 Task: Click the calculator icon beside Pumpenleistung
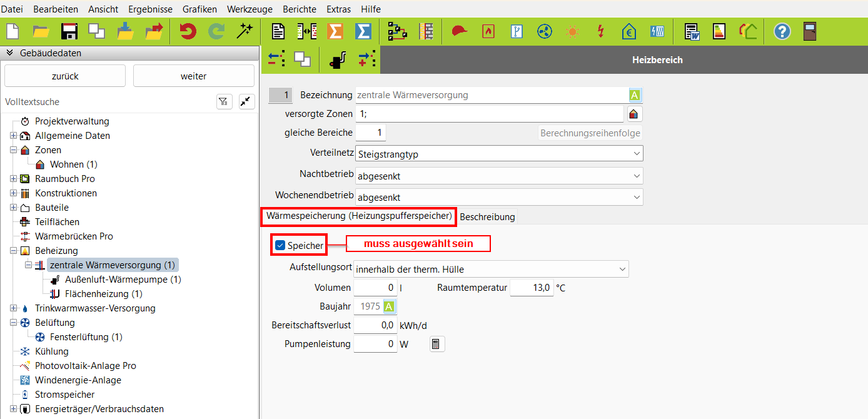(437, 344)
